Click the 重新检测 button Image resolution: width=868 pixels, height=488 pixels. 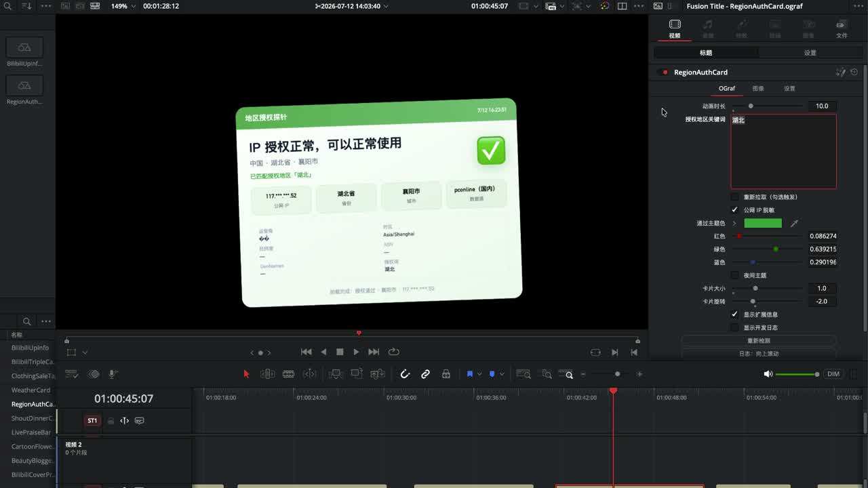(x=758, y=341)
